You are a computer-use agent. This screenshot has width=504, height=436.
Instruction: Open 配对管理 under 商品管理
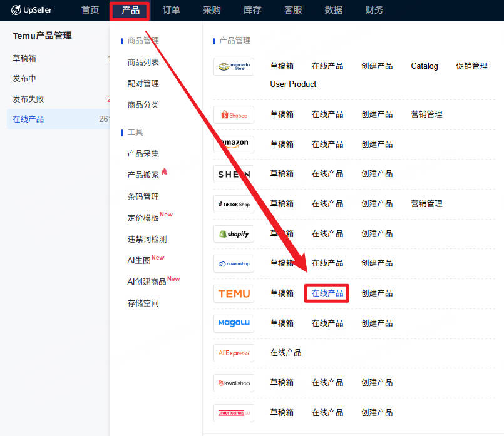(x=143, y=83)
